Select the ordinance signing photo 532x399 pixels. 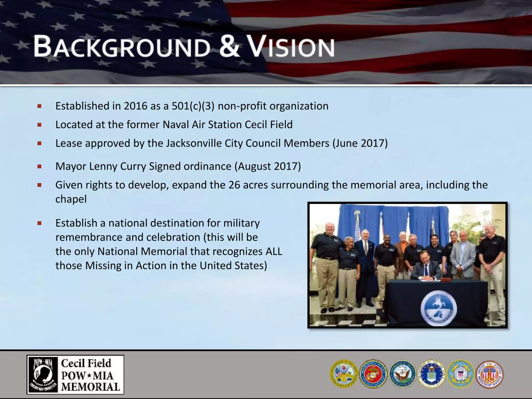point(407,265)
